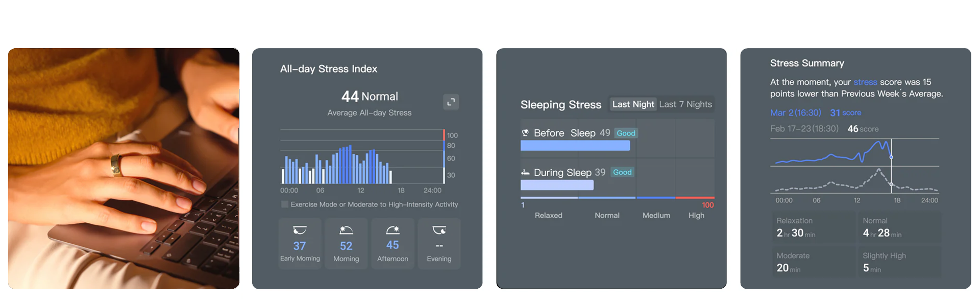This screenshot has height=300, width=980.
Task: Select the Mar 2 (16:30) score entry
Action: point(795,112)
